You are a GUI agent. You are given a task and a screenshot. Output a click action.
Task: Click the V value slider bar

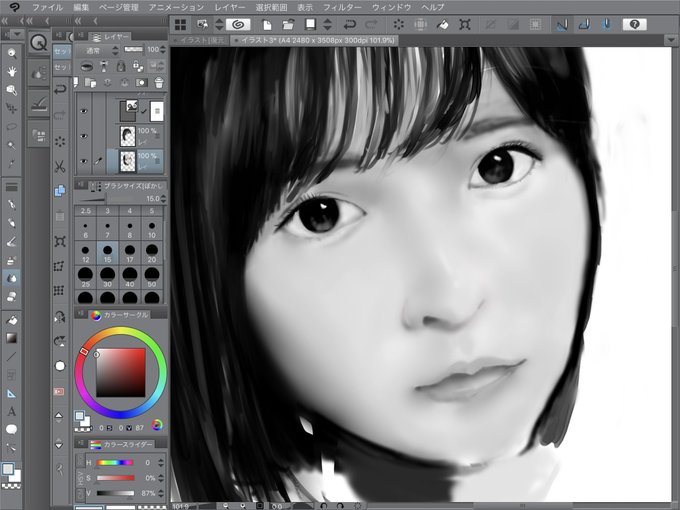tap(115, 493)
